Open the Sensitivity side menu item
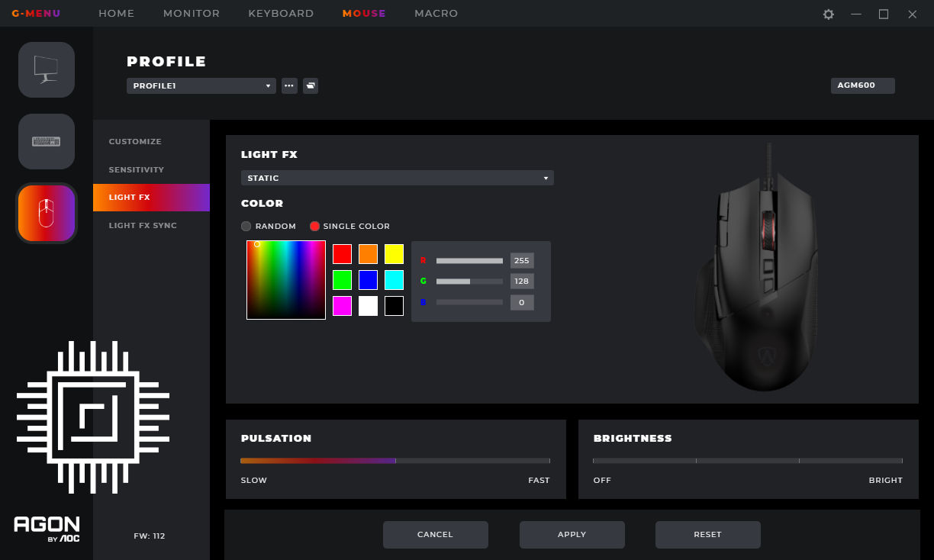This screenshot has height=560, width=934. [x=137, y=169]
